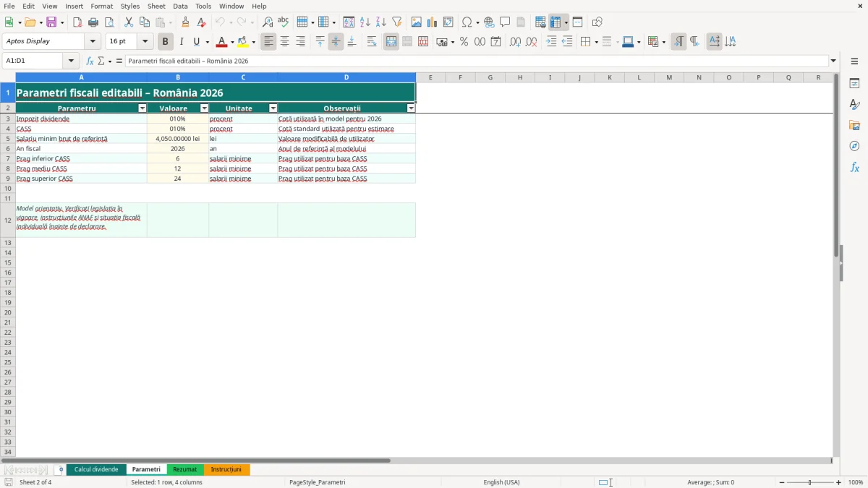Toggle Align Left button
868x488 pixels.
268,42
